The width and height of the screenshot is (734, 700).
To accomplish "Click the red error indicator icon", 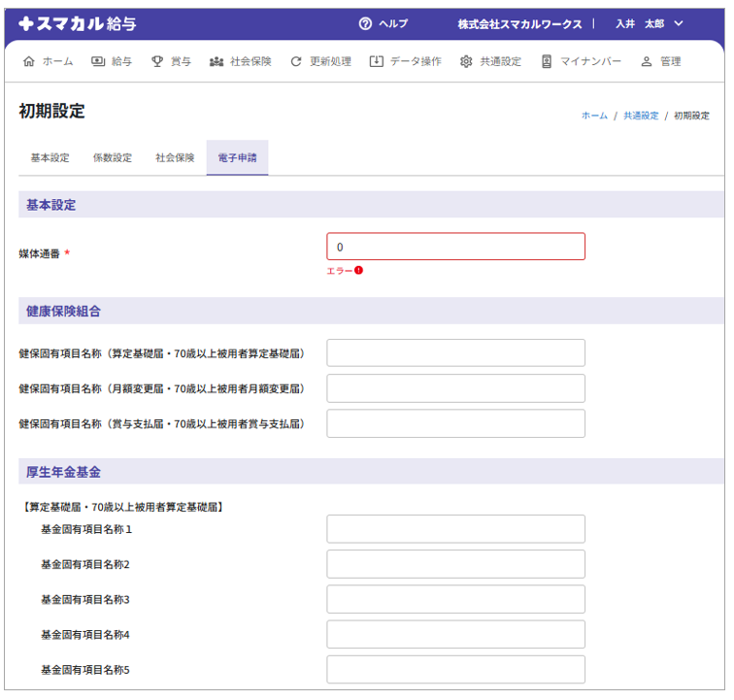I will coord(358,270).
